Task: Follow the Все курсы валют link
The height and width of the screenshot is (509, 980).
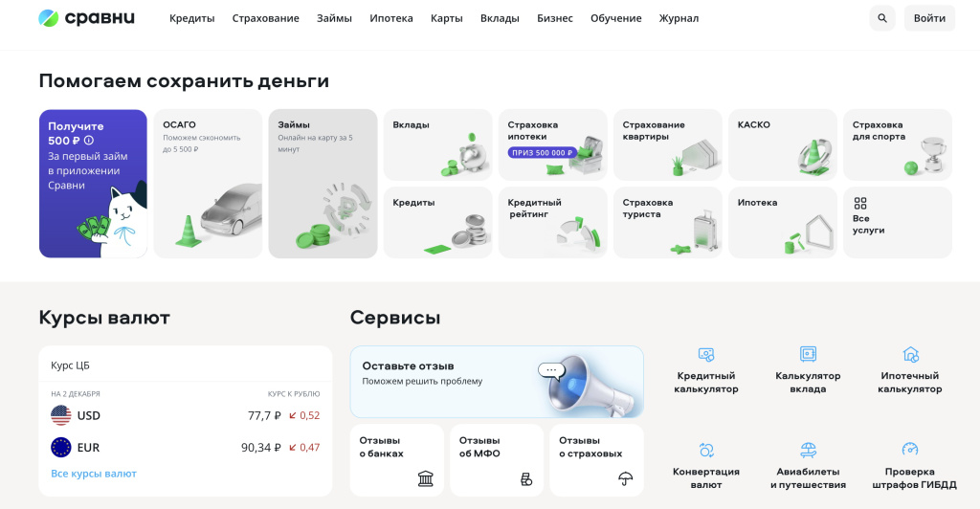Action: tap(94, 474)
